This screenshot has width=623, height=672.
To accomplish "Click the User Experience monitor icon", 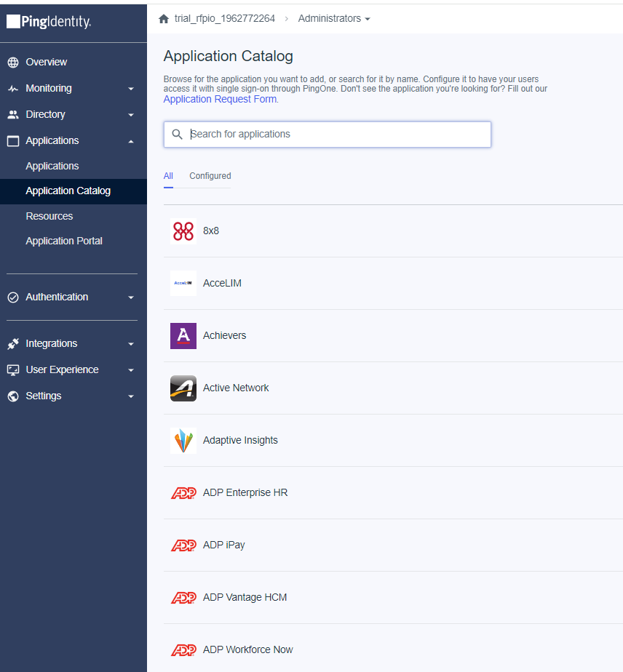I will (13, 370).
